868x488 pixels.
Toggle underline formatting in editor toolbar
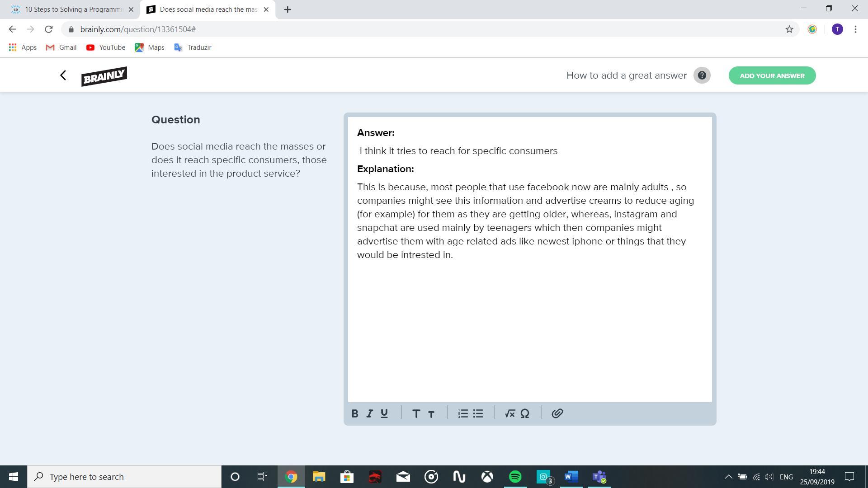pyautogui.click(x=384, y=413)
